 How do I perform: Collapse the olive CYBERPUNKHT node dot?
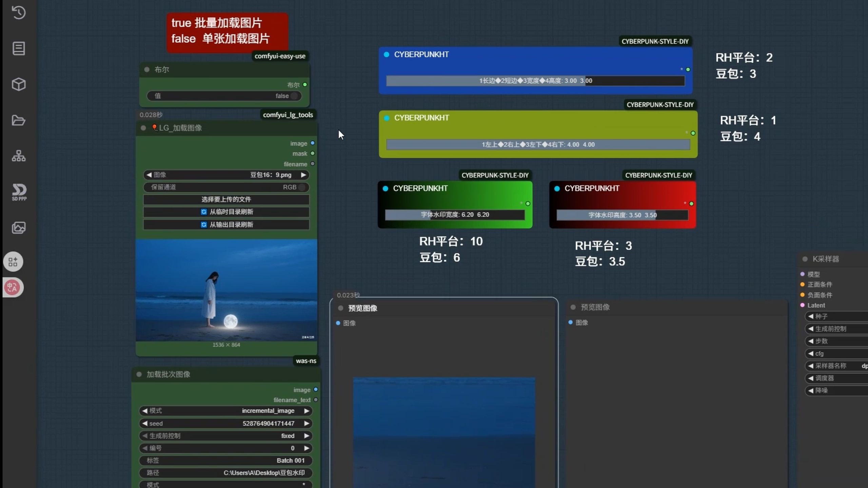coord(386,118)
